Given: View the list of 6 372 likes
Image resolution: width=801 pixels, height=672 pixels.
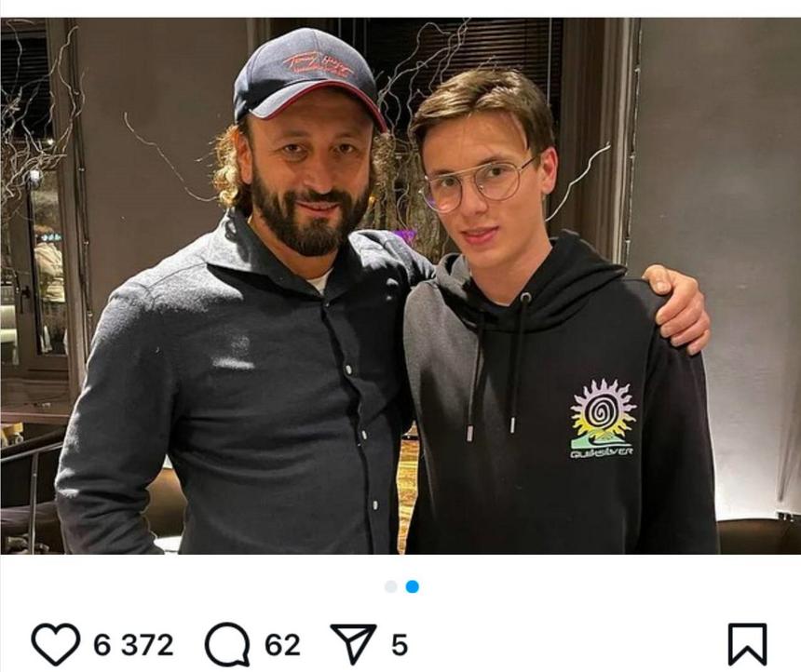Looking at the screenshot, I should tap(132, 644).
